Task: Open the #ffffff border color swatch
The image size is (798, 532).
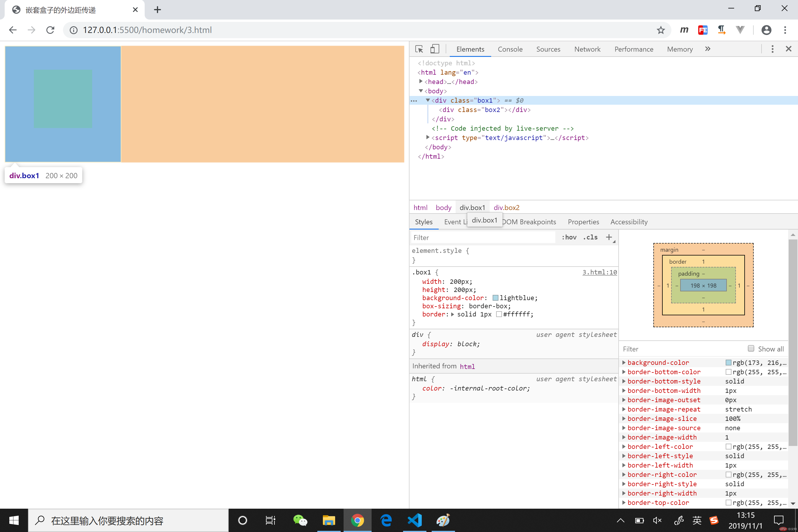Action: tap(499, 314)
